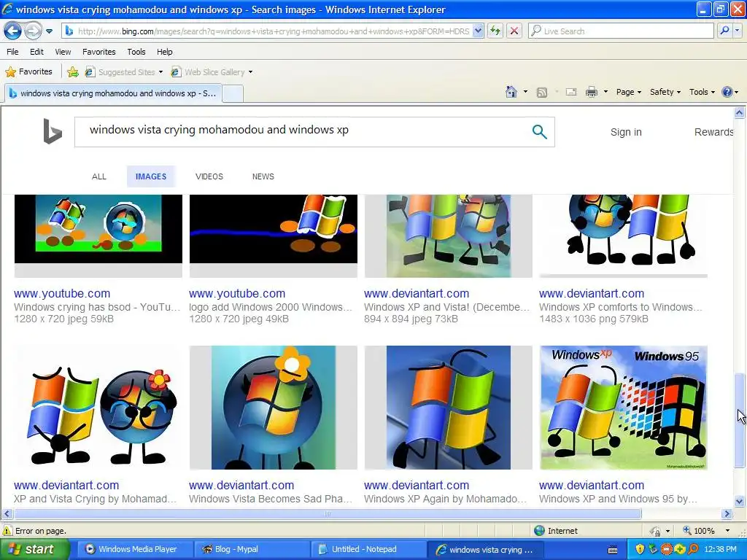Click the Sign in link
The width and height of the screenshot is (747, 560).
[626, 133]
